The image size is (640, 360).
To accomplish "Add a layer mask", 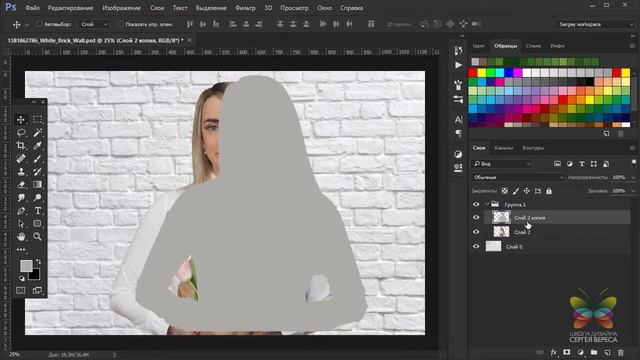I will coord(567,352).
